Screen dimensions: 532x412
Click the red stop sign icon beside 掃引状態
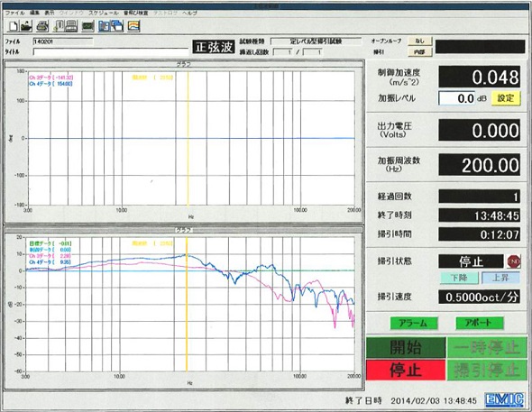tap(514, 261)
